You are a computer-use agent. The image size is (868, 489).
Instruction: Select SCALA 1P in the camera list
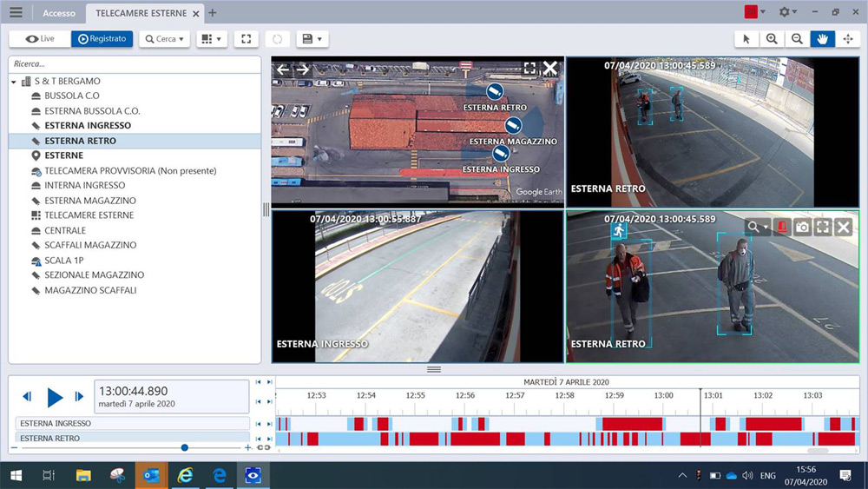coord(63,261)
